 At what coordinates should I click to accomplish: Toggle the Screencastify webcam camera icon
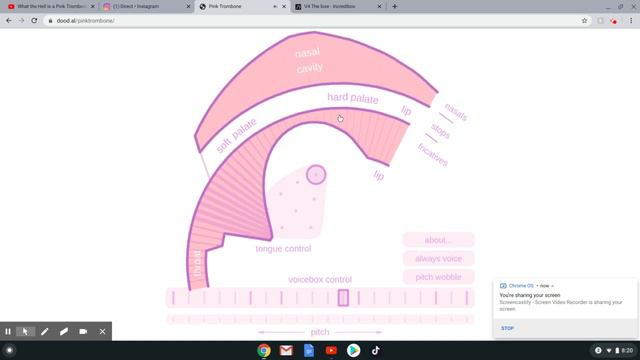[x=83, y=331]
